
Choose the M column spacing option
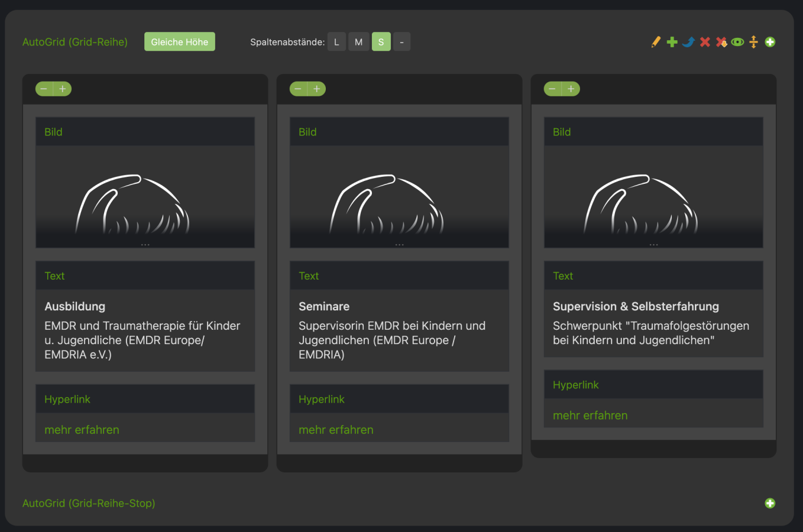(x=358, y=42)
